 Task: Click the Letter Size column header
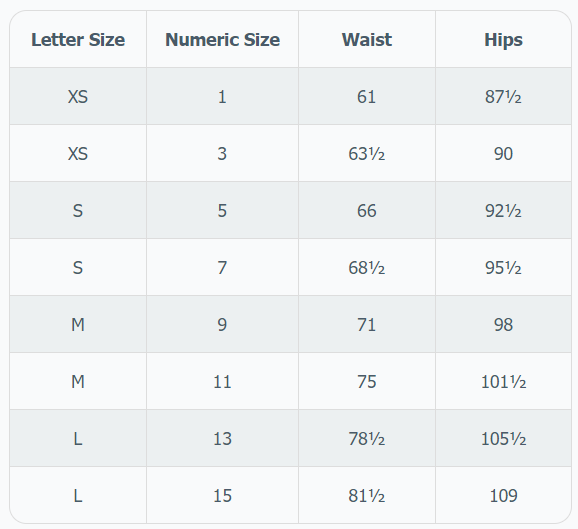point(78,39)
